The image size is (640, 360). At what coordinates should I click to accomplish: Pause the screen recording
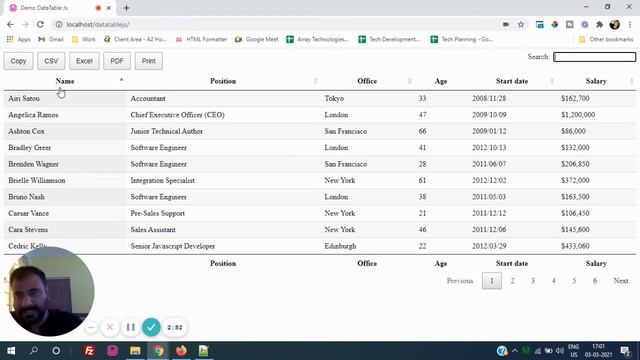pyautogui.click(x=131, y=327)
